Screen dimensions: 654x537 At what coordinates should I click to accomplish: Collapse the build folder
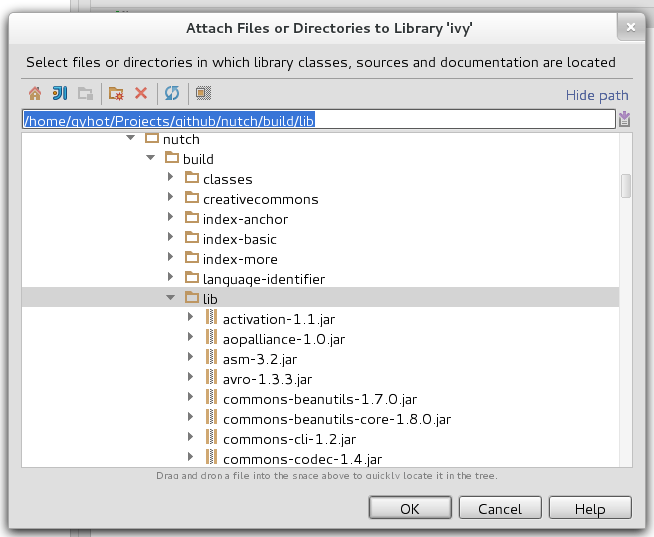point(151,158)
